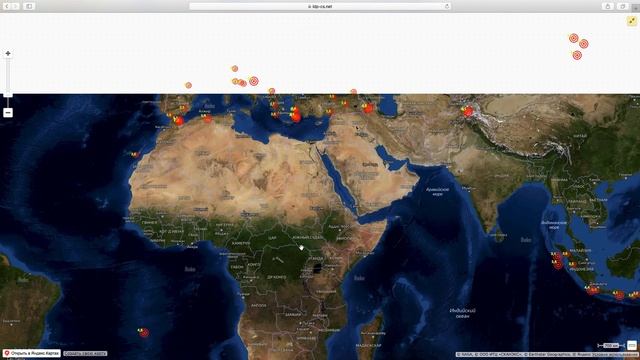
Task: Select the earthquake marker at the Strait of Gibraltar
Action: coord(179,121)
